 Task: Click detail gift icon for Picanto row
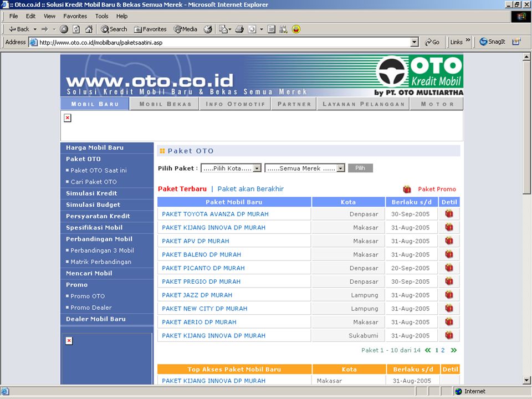tap(449, 268)
